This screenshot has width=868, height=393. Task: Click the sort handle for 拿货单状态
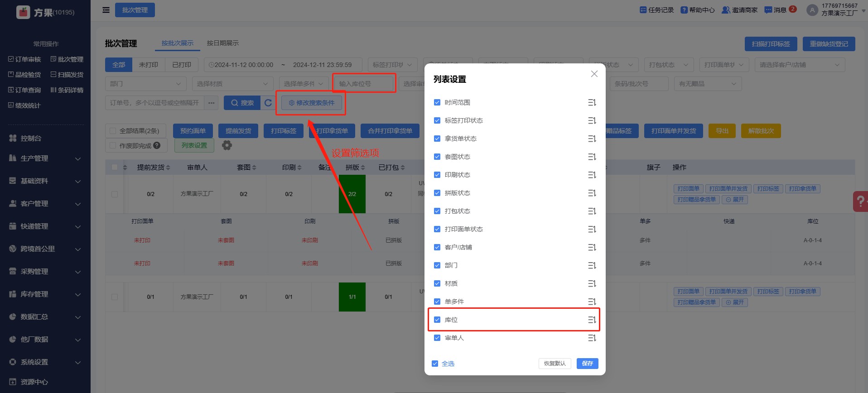click(x=592, y=139)
